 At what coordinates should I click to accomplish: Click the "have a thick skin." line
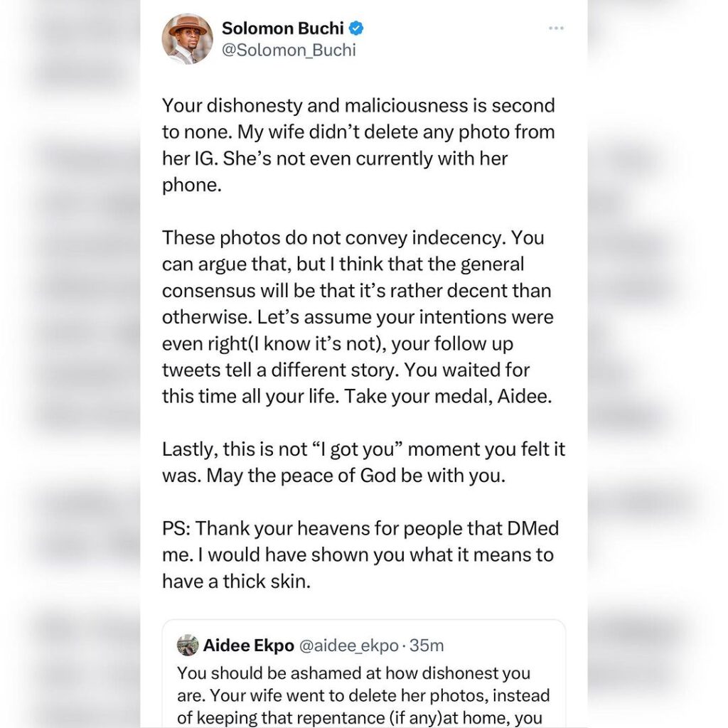click(236, 581)
